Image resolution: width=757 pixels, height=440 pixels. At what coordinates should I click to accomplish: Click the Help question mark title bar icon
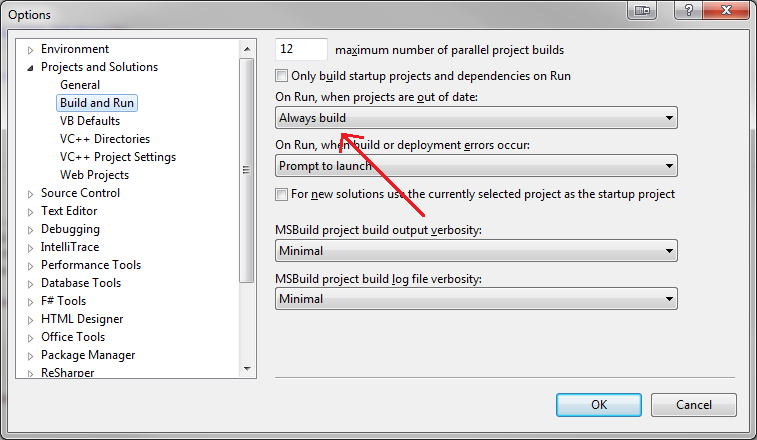click(687, 10)
